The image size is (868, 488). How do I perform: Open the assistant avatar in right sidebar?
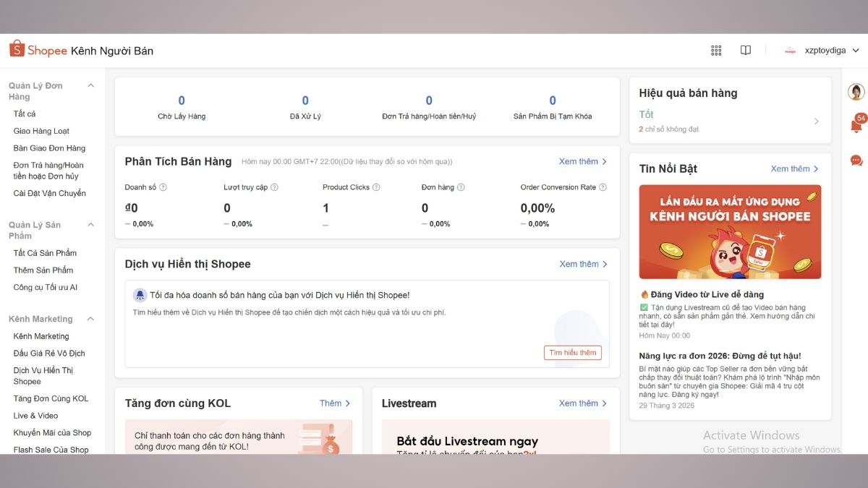856,92
